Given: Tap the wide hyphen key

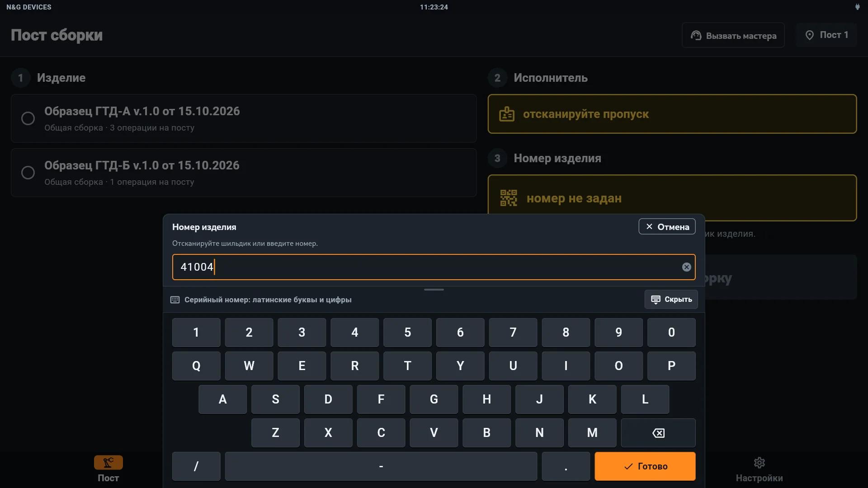Looking at the screenshot, I should coord(381,466).
